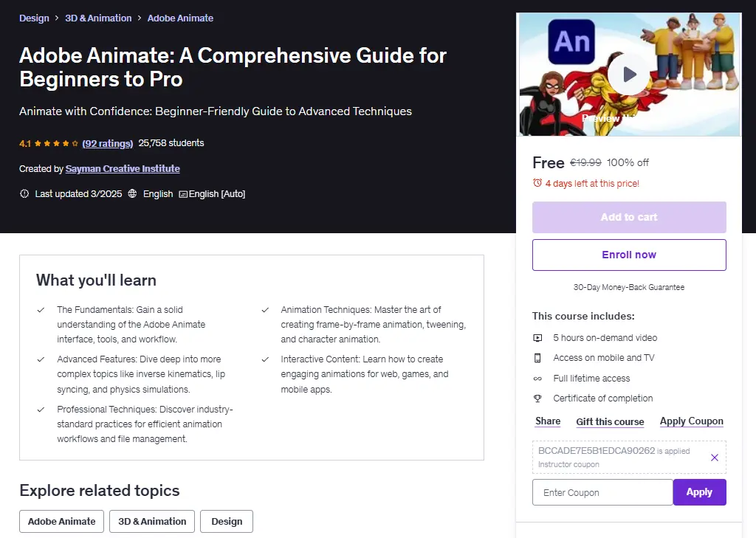Click the 'This course includes:' heading
The image size is (756, 538).
[583, 317]
